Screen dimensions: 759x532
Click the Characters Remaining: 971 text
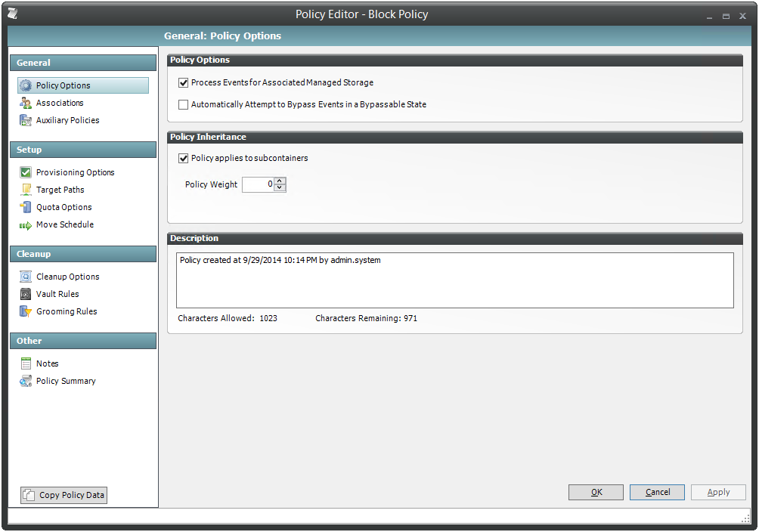pyautogui.click(x=366, y=319)
